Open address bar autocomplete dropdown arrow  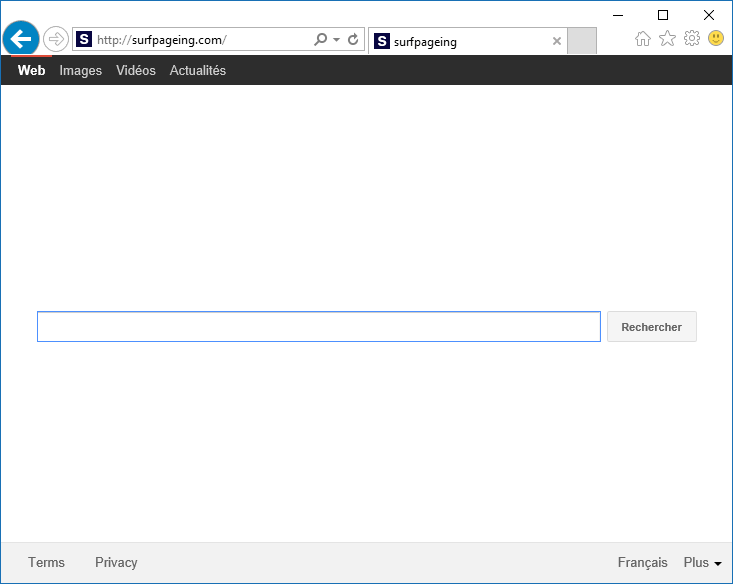337,40
